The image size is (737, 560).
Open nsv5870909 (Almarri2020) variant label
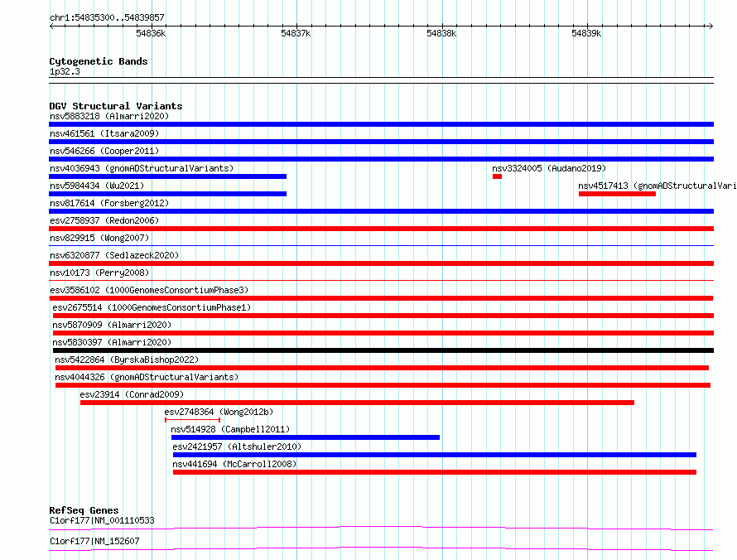tap(112, 325)
